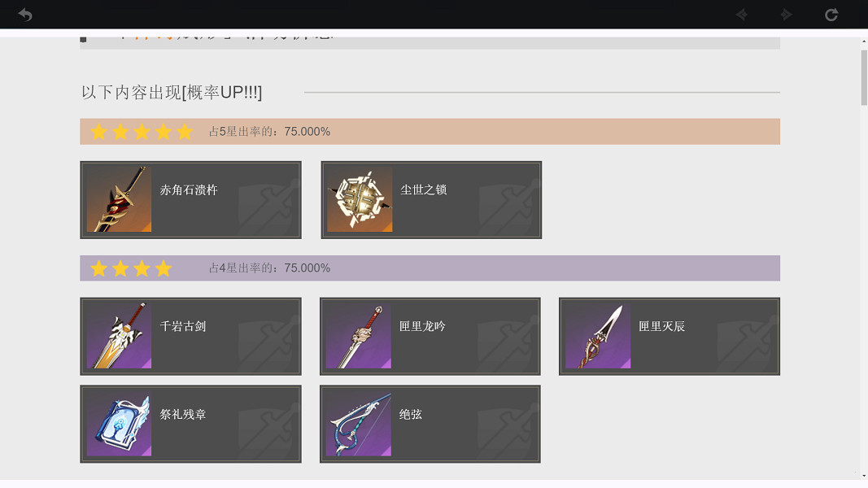
Task: Expand the 4-star rarity section header
Action: (x=430, y=268)
